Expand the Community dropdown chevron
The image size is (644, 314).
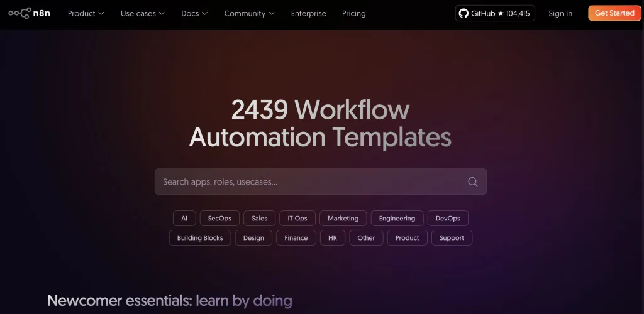pos(272,14)
